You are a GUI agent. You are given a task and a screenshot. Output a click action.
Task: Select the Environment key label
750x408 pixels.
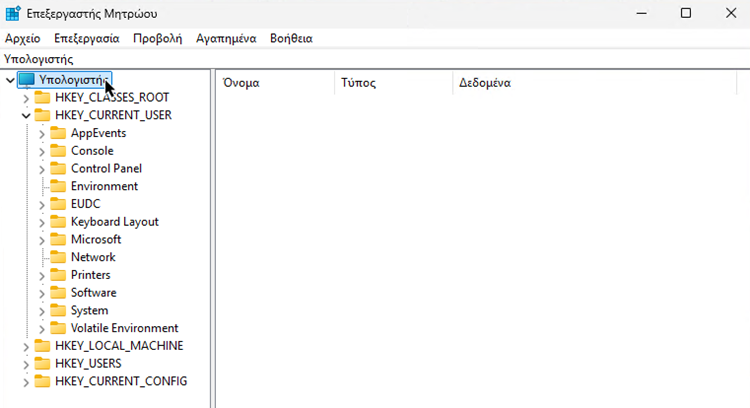point(104,186)
